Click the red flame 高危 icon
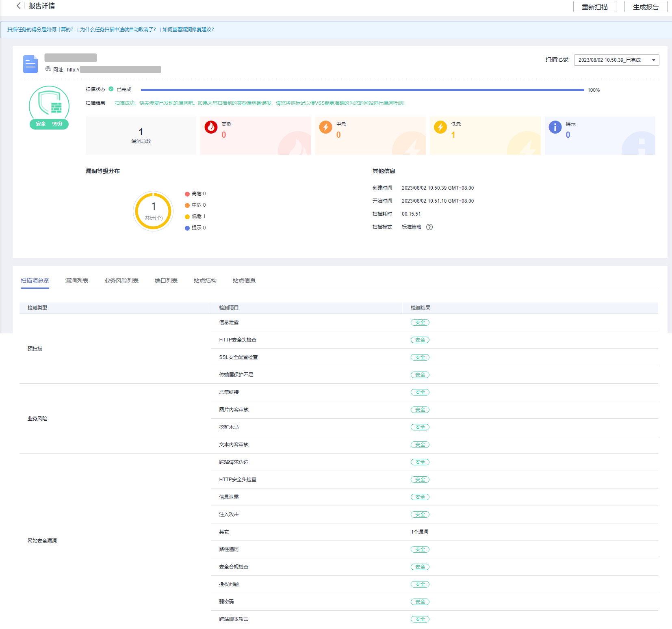 pos(211,127)
